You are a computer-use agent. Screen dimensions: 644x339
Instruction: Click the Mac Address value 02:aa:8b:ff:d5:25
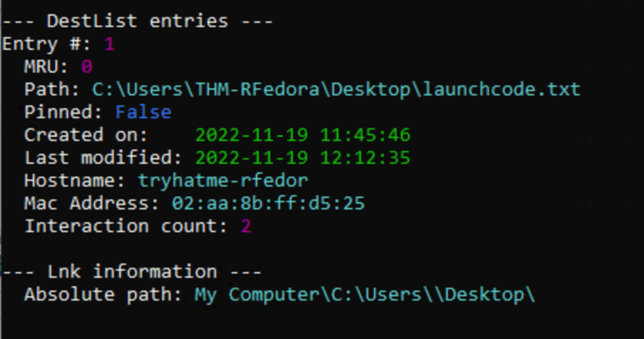pyautogui.click(x=267, y=203)
